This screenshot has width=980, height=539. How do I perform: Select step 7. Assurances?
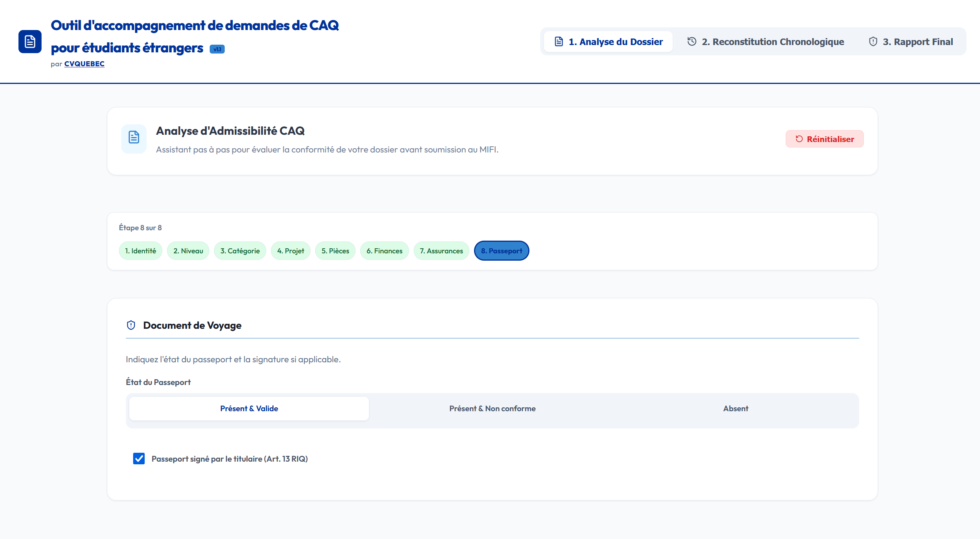pos(441,251)
